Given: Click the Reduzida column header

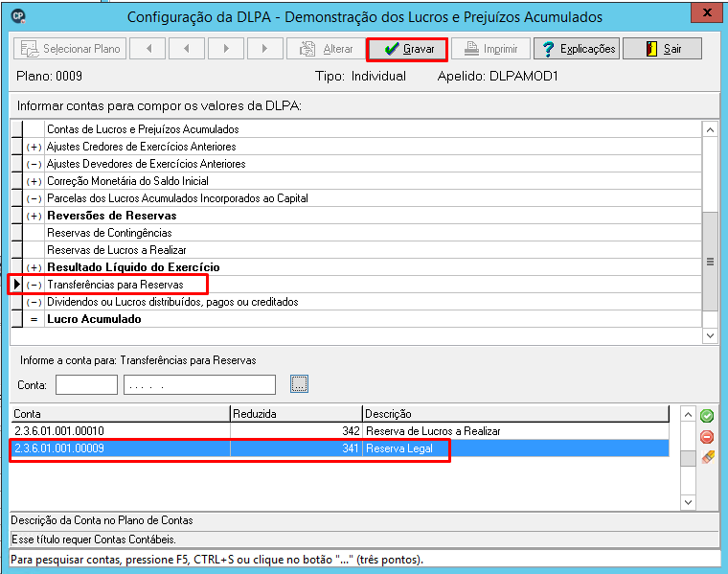Looking at the screenshot, I should click(x=296, y=414).
